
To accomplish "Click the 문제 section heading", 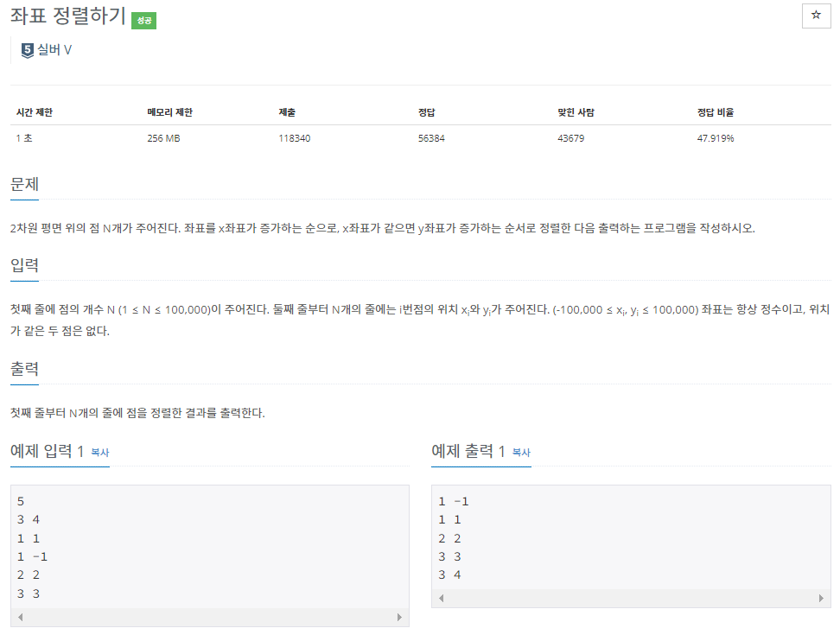I will point(25,184).
